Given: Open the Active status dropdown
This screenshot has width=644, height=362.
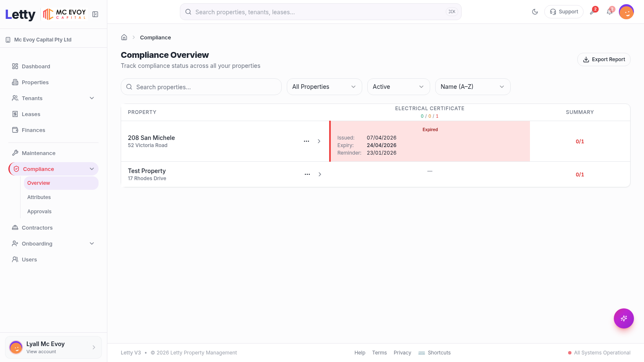Looking at the screenshot, I should [x=399, y=87].
